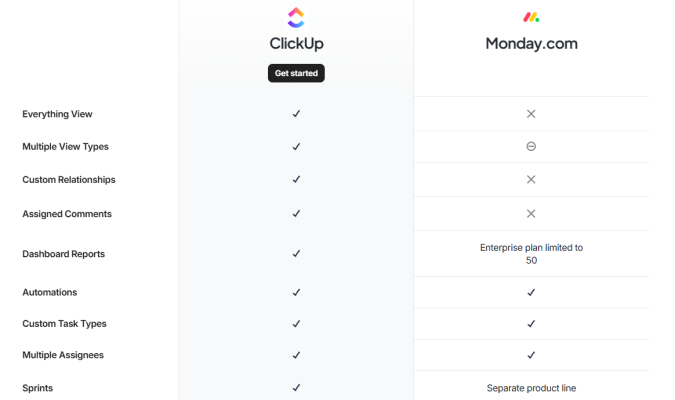Image resolution: width=675 pixels, height=400 pixels.
Task: Select the Custom Relationships feature label
Action: (x=68, y=180)
